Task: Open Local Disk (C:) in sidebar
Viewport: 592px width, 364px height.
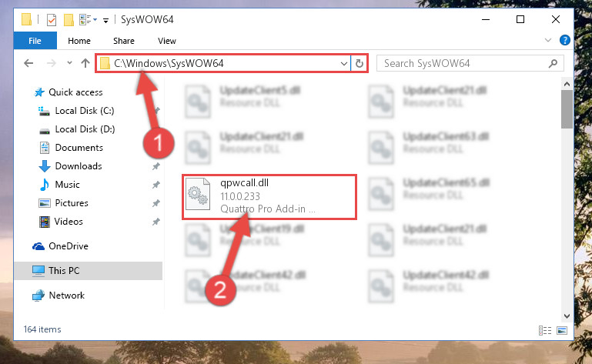Action: coord(85,111)
